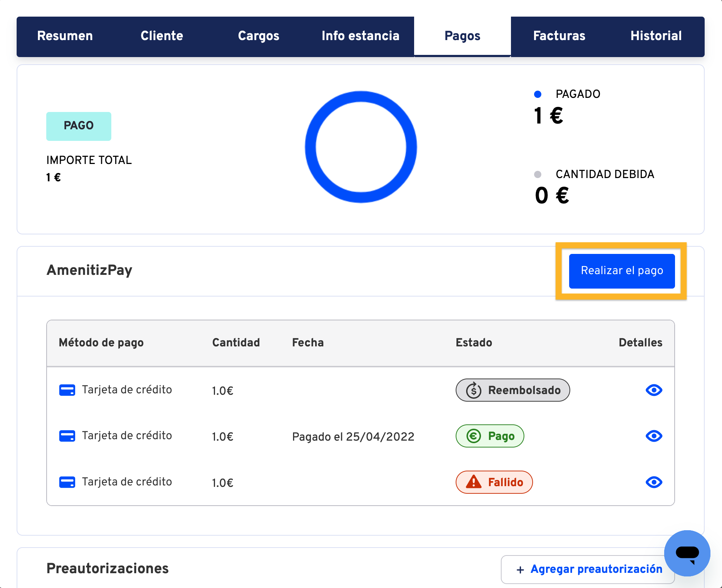Screen dimensions: 722x588
Task: Click the teal PAGO status label
Action: click(x=79, y=126)
